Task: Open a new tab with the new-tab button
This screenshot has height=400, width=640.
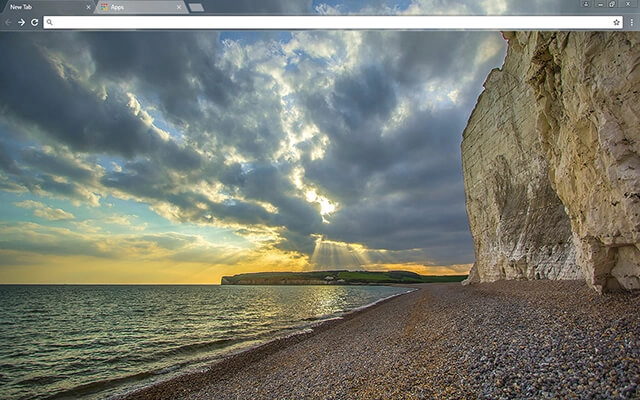Action: point(196,7)
